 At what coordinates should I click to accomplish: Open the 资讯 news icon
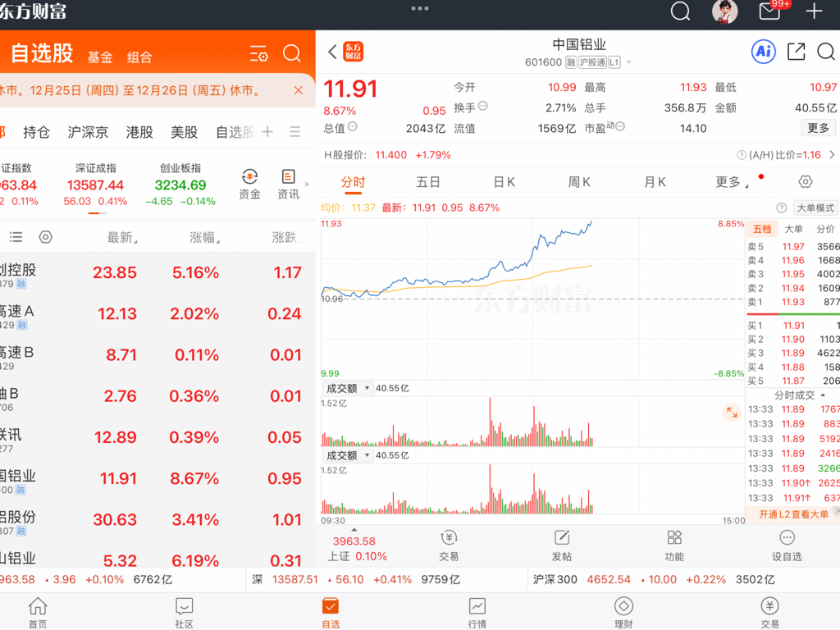[288, 185]
